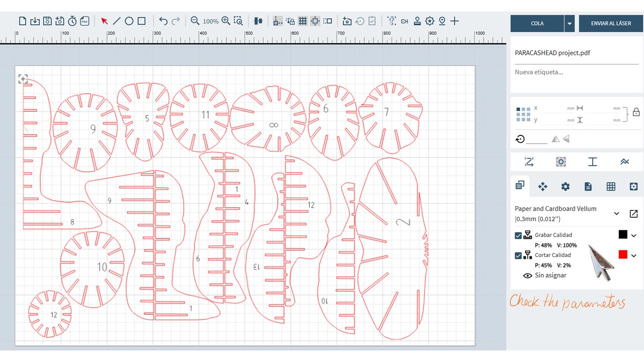This screenshot has height=362, width=644.
Task: Zoom in with the plus magnifier
Action: click(x=226, y=21)
